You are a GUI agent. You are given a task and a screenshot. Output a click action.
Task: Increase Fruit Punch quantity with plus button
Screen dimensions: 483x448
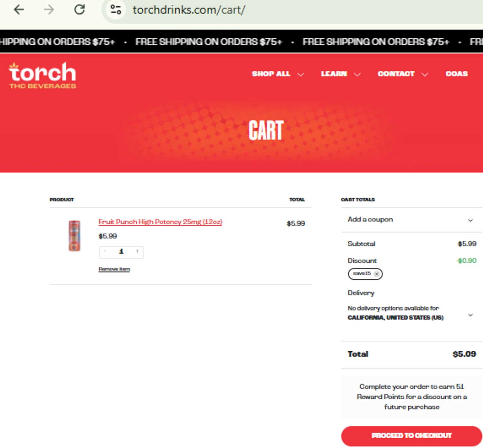tap(137, 251)
